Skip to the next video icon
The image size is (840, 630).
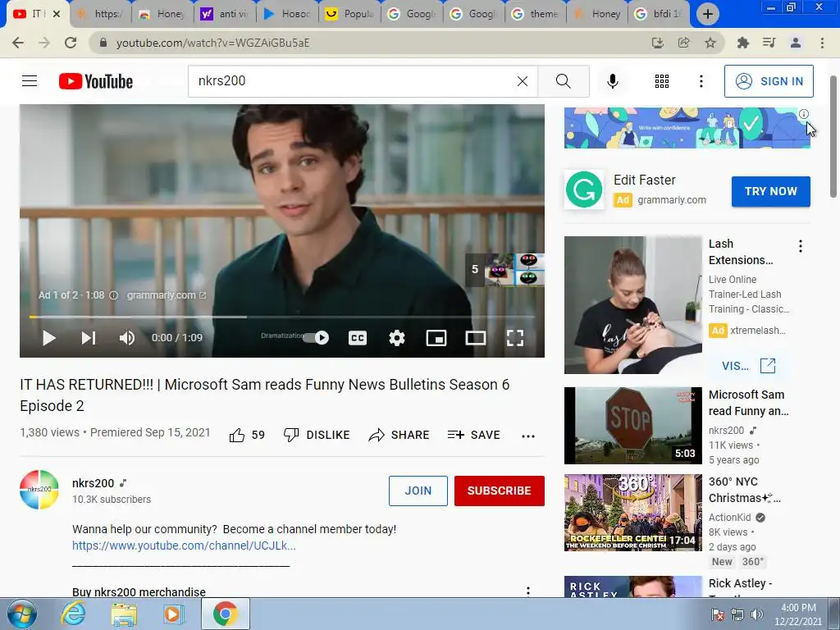(x=89, y=338)
